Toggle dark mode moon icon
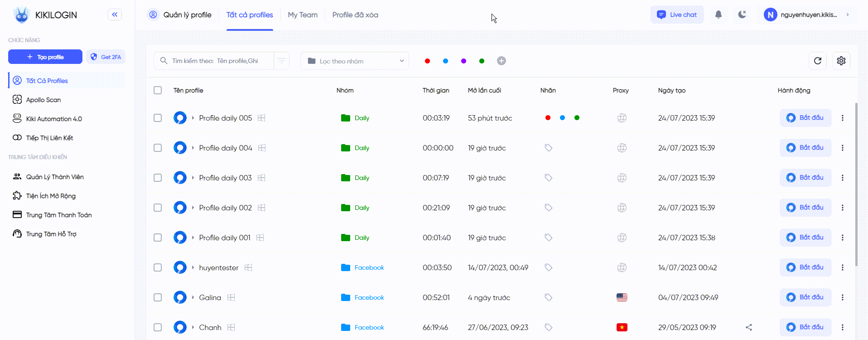Image resolution: width=868 pixels, height=340 pixels. [x=742, y=15]
